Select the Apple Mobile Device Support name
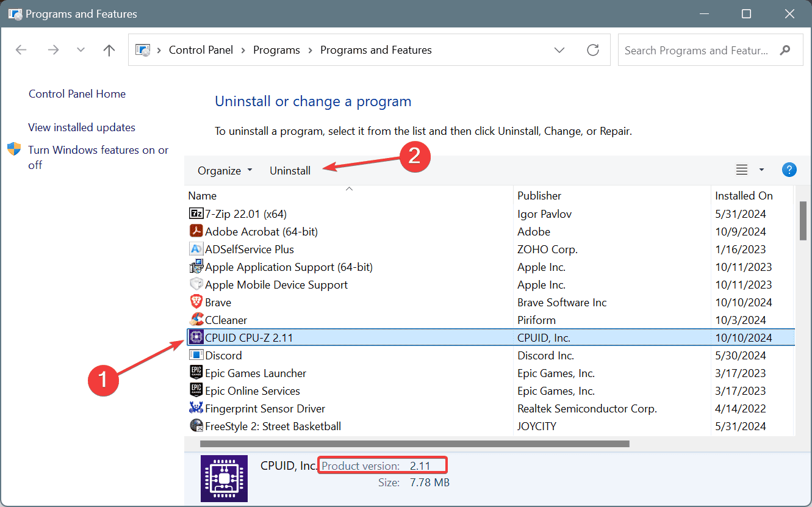 coord(276,285)
